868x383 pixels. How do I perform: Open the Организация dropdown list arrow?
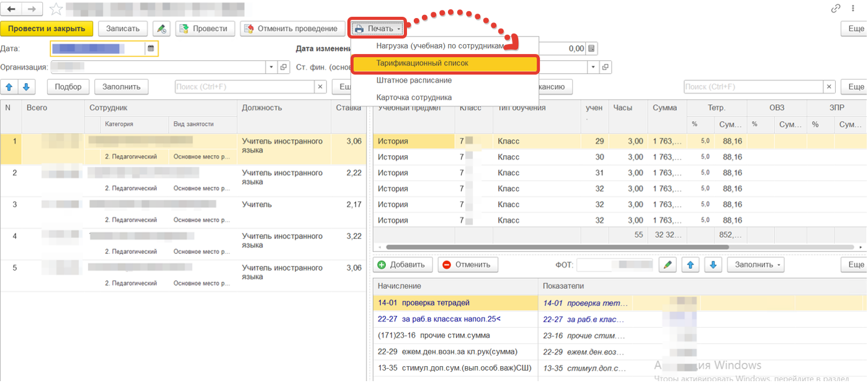pos(271,67)
